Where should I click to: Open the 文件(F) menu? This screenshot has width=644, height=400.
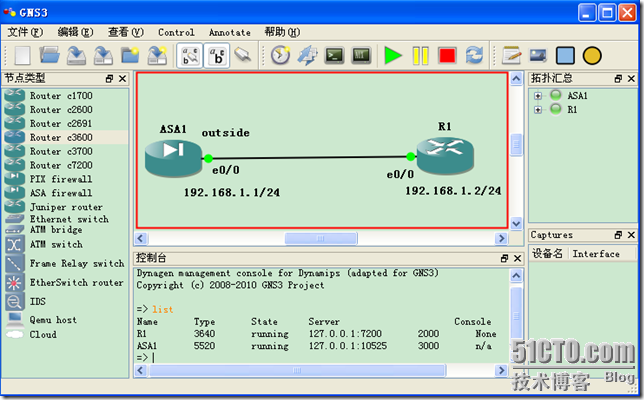point(25,32)
